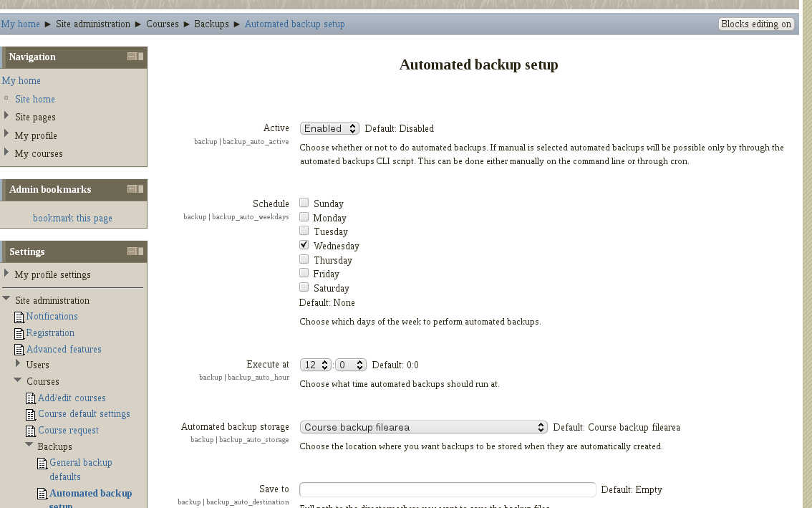Expand My profile settings
This screenshot has width=812, height=508.
click(6, 273)
